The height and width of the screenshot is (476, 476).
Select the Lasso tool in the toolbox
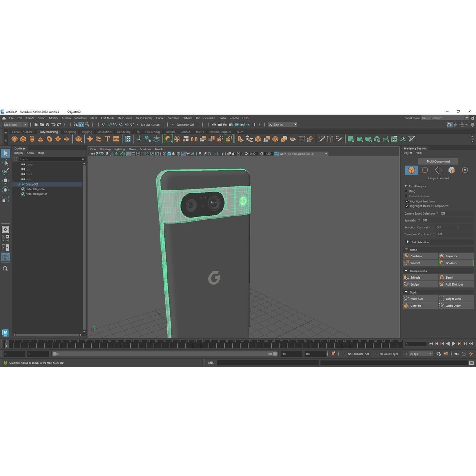click(x=5, y=163)
